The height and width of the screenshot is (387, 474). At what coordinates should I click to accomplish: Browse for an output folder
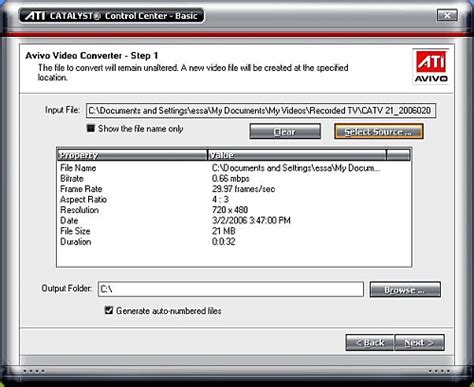pyautogui.click(x=405, y=290)
